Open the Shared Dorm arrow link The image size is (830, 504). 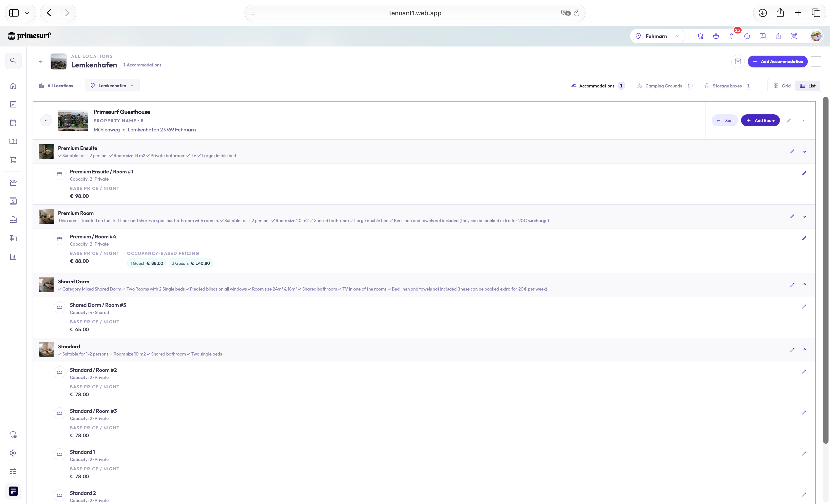[804, 285]
